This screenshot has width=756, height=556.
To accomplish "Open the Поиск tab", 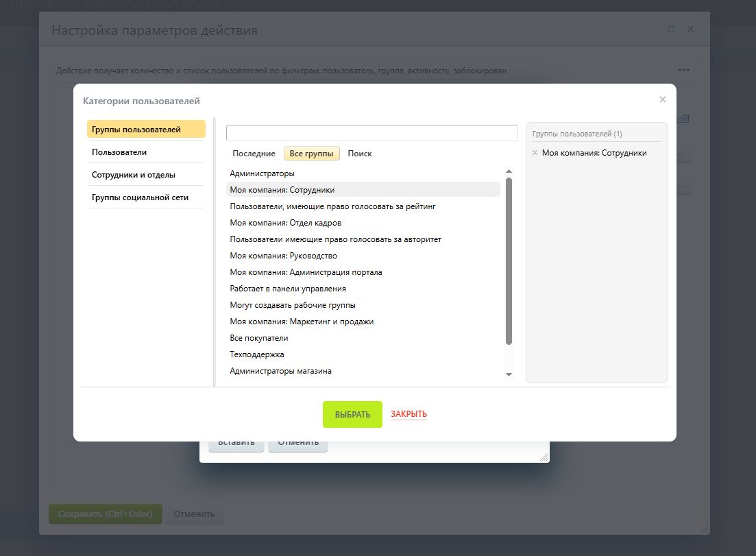I will pyautogui.click(x=360, y=154).
